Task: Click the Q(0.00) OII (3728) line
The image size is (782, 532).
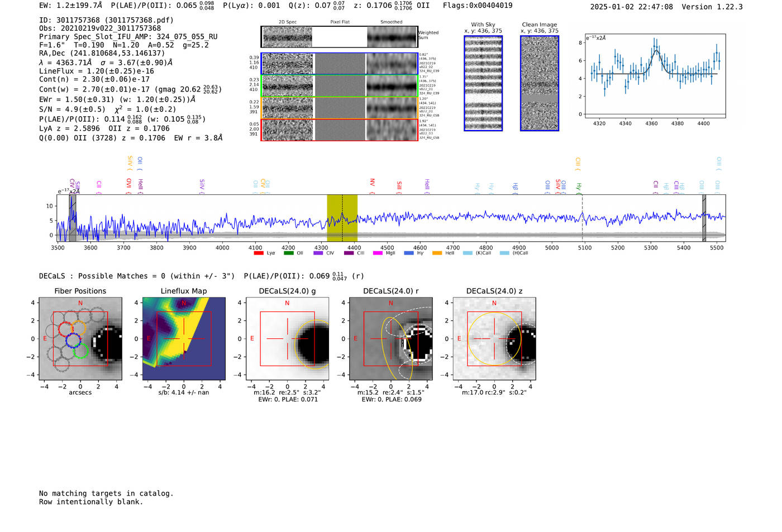Action: (x=131, y=138)
